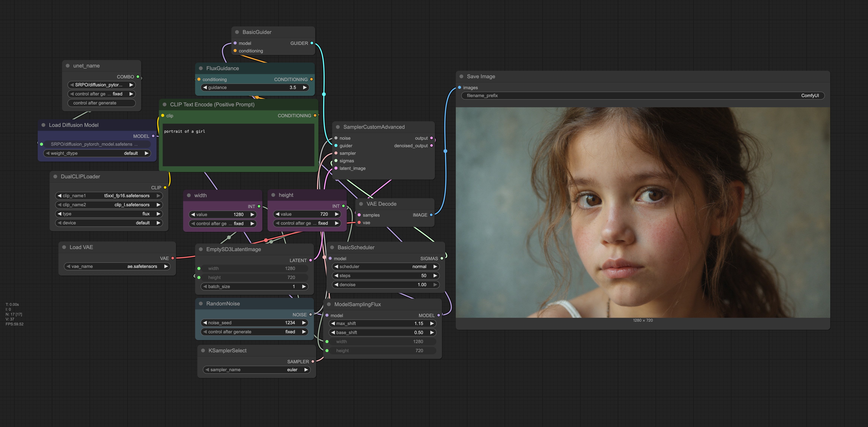Select the EmptySD3LatentImage node title
Screen dimensions: 868x427
coord(234,249)
